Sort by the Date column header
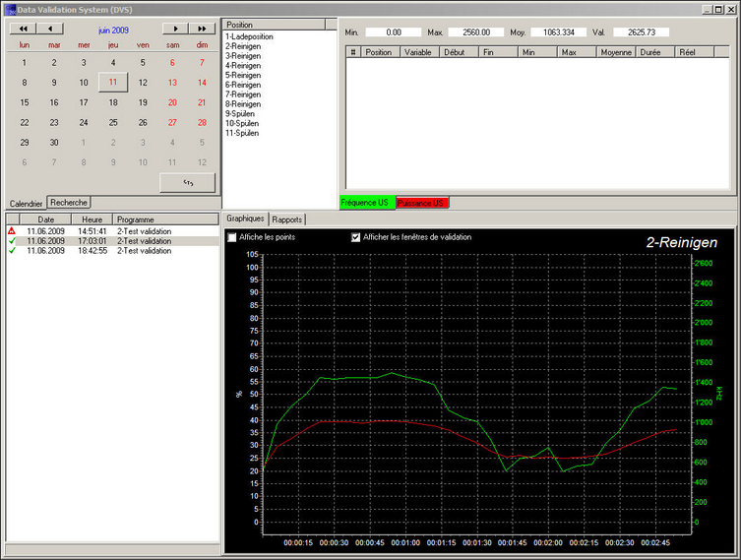The image size is (741, 560). [46, 219]
